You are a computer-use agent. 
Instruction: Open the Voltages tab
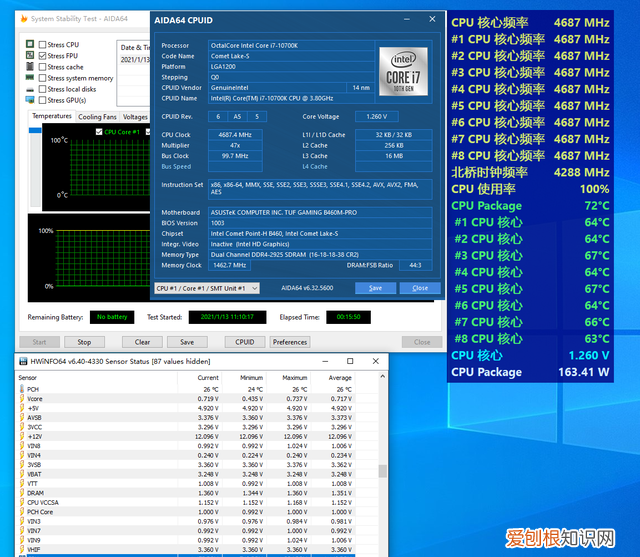click(135, 117)
